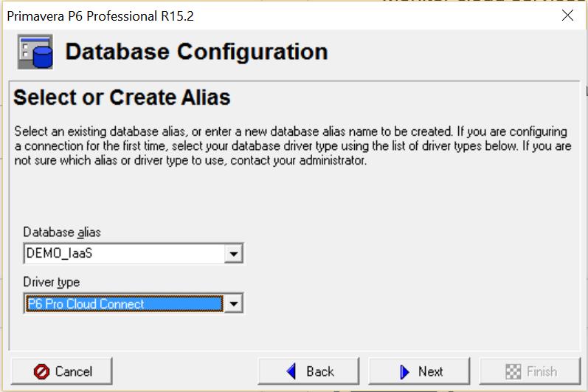Click the Driver type label
Screen dimensions: 588x392
[51, 282]
